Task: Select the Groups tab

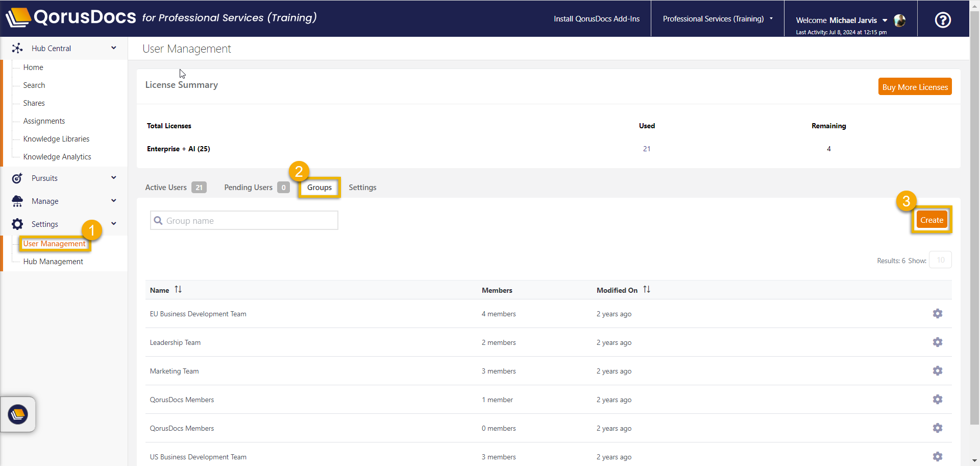Action: pos(320,188)
